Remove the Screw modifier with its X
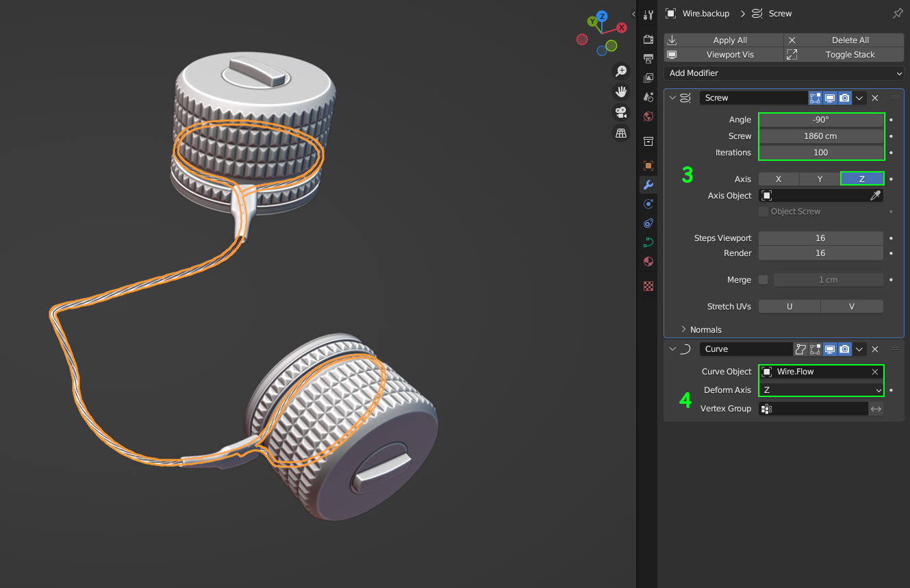910x588 pixels. [875, 98]
